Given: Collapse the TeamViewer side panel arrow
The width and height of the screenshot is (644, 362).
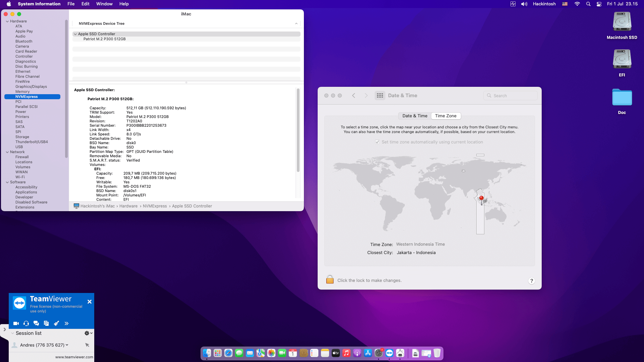Looking at the screenshot, I should pyautogui.click(x=4, y=329).
